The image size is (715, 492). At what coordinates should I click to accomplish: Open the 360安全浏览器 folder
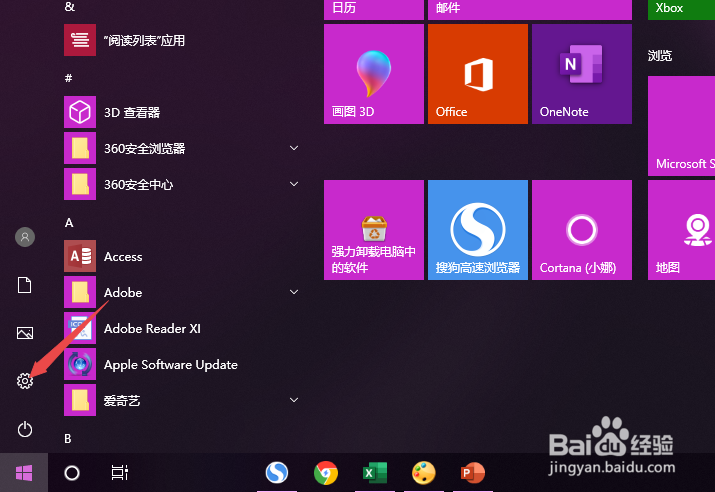pos(182,148)
